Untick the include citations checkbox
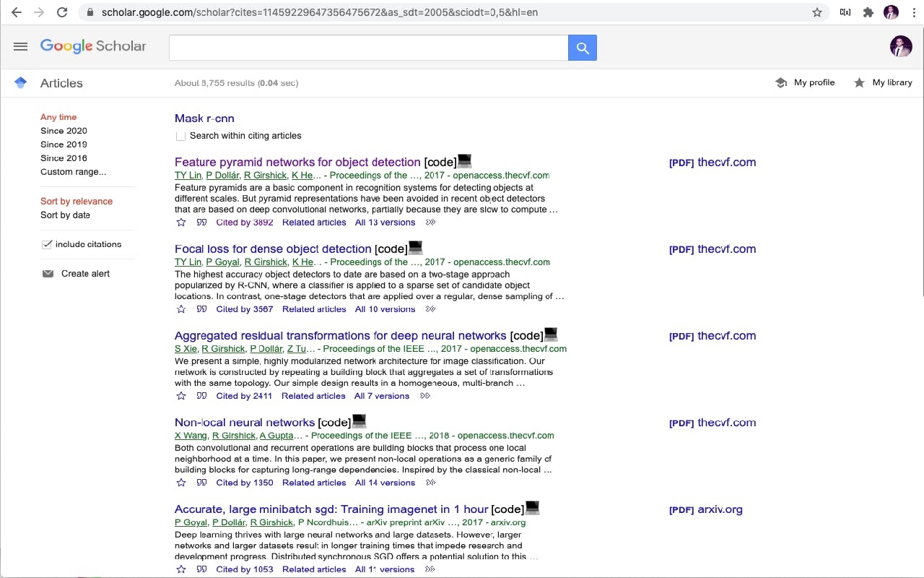This screenshot has width=924, height=578. coord(47,244)
